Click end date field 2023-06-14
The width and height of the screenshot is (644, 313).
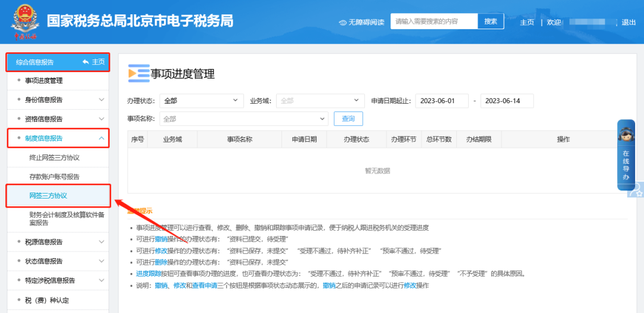coord(507,101)
